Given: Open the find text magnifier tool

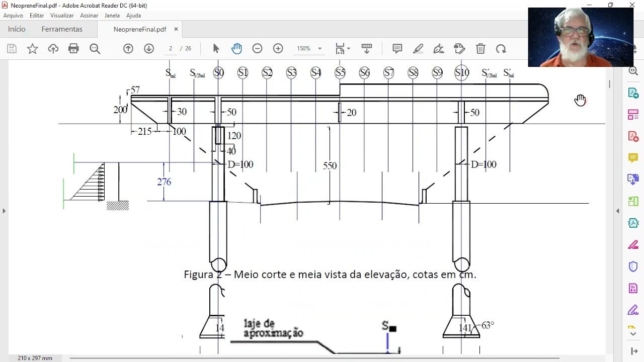Looking at the screenshot, I should pos(95,49).
